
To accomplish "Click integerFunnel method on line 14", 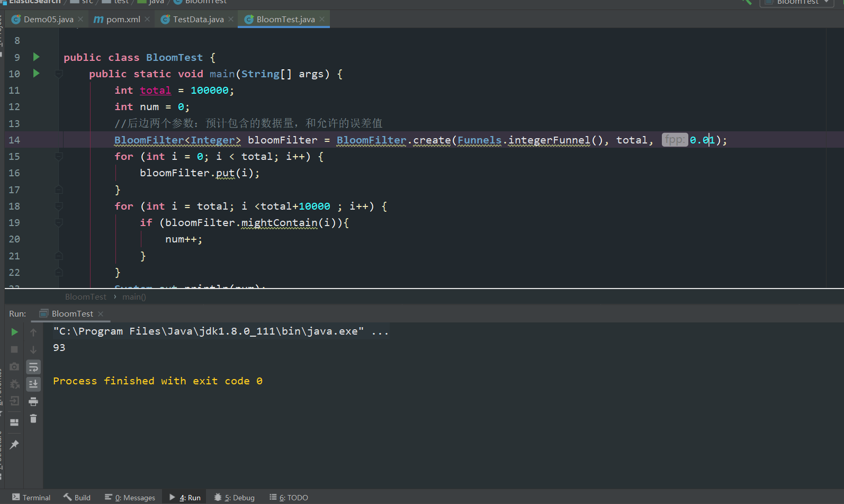I will (549, 140).
